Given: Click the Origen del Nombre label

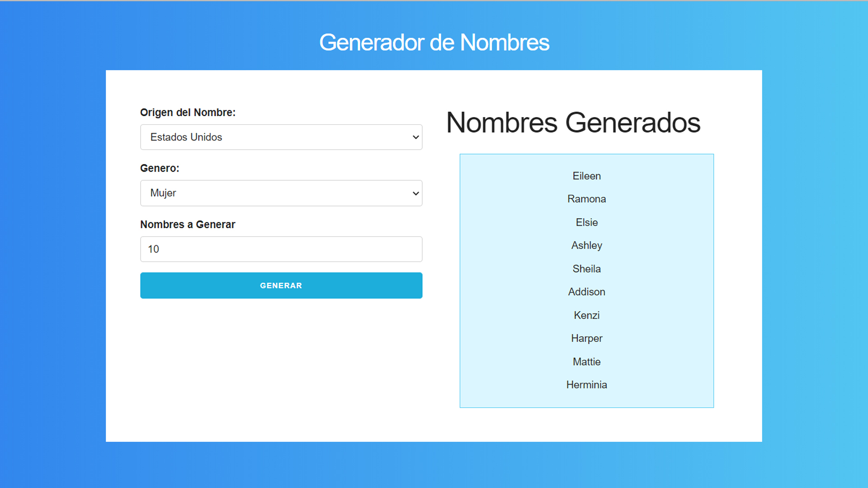Looking at the screenshot, I should click(188, 113).
